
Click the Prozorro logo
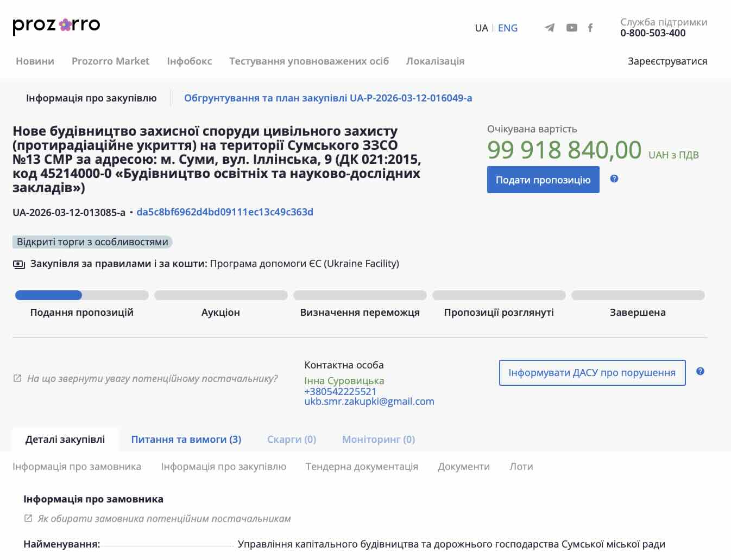56,25
